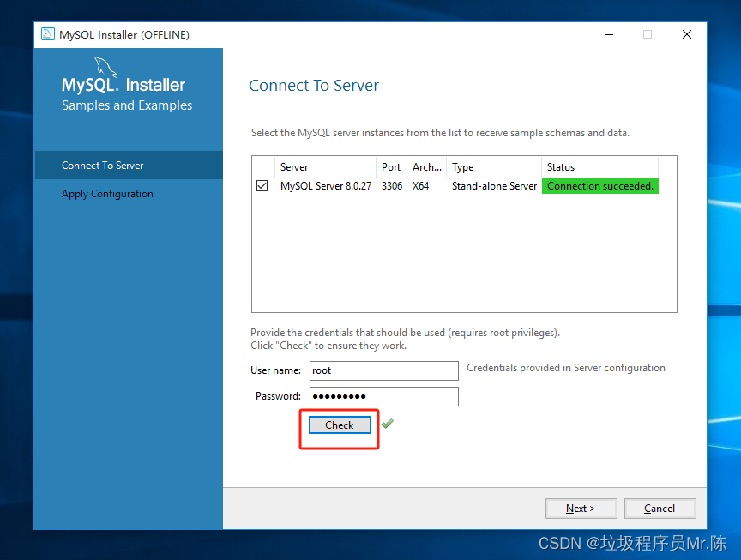
Task: Sort by the Port column header
Action: pos(391,167)
